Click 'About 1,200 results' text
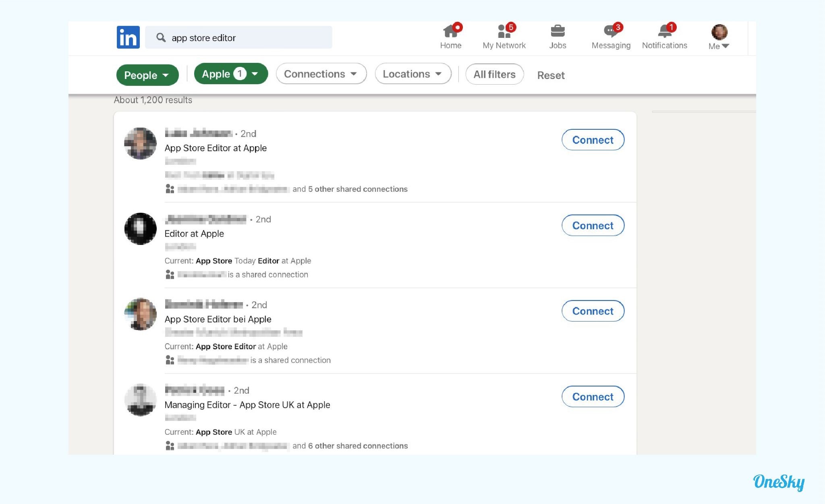 pyautogui.click(x=153, y=100)
